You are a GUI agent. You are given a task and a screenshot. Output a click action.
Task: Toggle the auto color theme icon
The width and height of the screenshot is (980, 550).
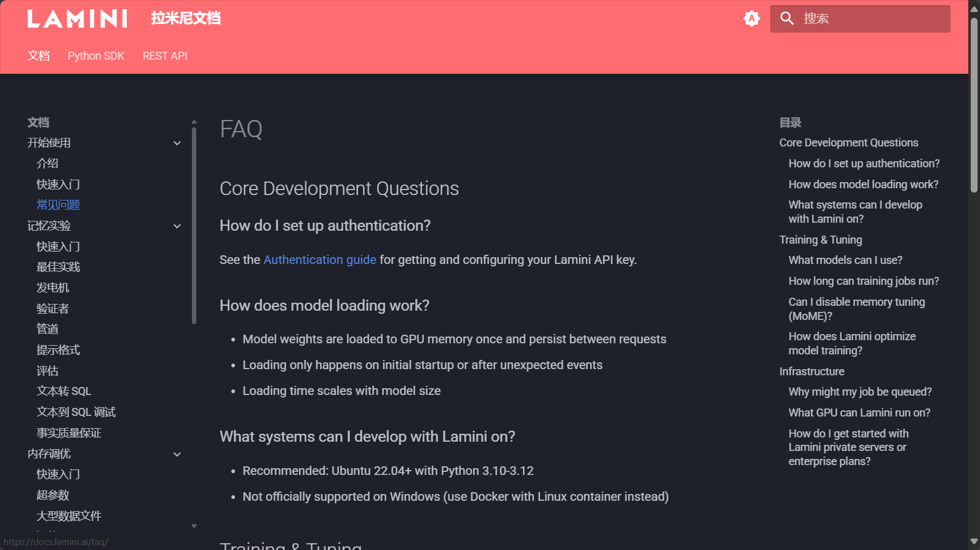click(x=751, y=18)
